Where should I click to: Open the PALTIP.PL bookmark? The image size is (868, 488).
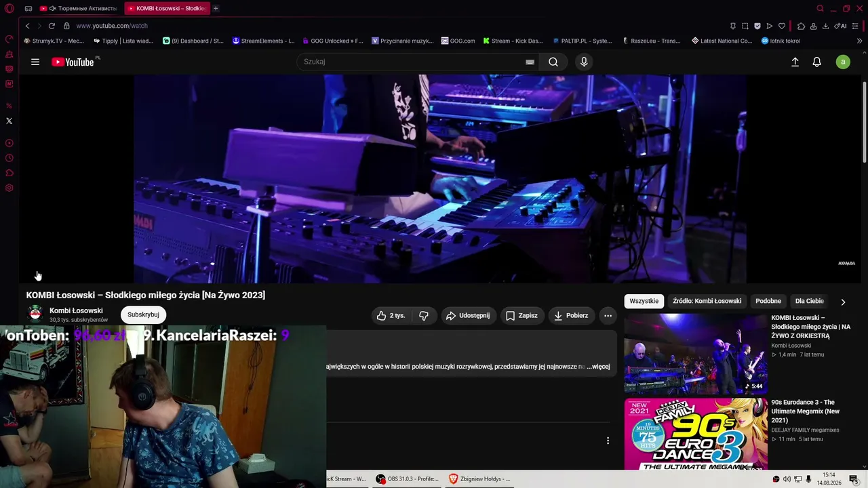point(583,41)
